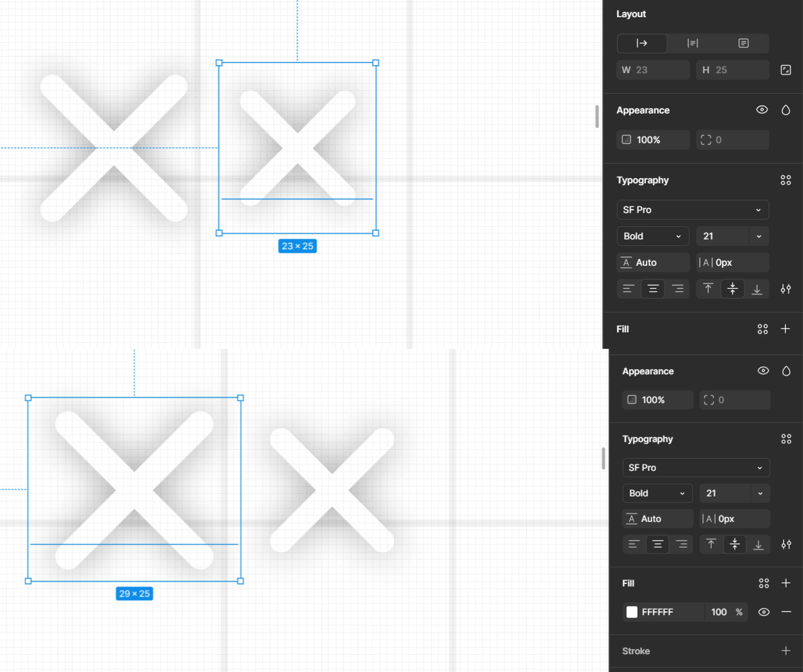The height and width of the screenshot is (672, 803).
Task: Expand font size 21 dropdown arrow in the Layout panel
Action: (x=759, y=236)
